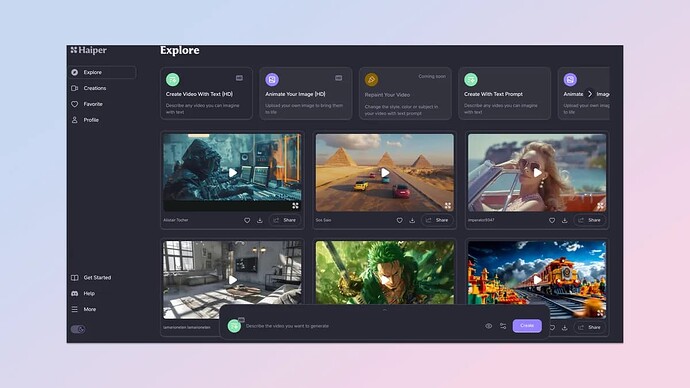Like the hooded hacker video with heart icon
The image size is (690, 388).
pos(247,220)
